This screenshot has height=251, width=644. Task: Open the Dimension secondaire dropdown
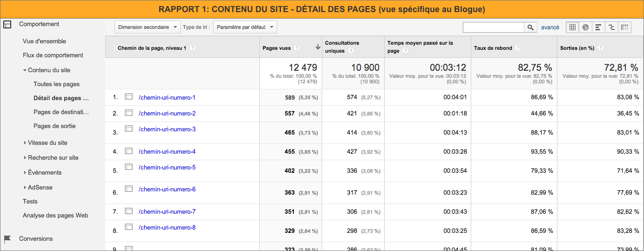tap(147, 27)
